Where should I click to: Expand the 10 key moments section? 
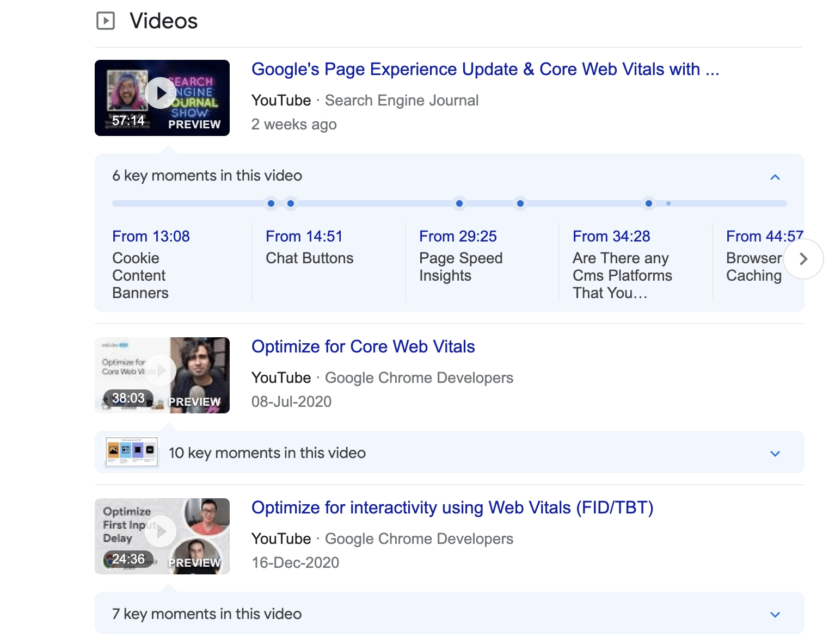tap(775, 453)
